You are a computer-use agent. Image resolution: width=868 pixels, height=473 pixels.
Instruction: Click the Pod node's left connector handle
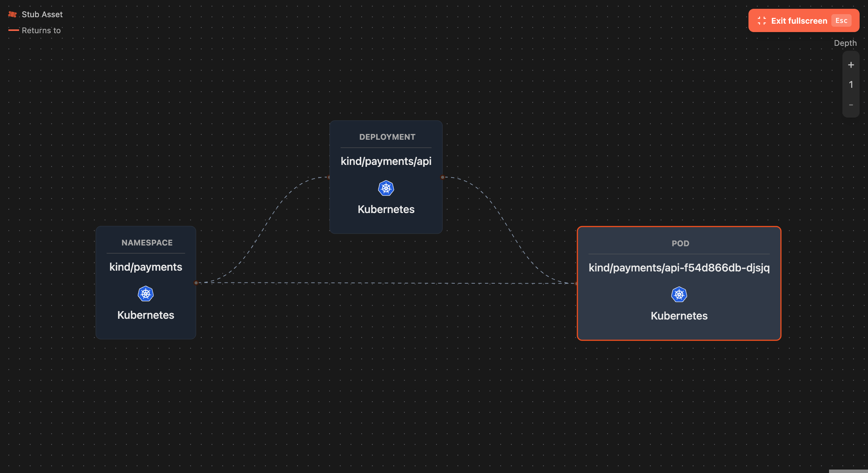click(577, 284)
